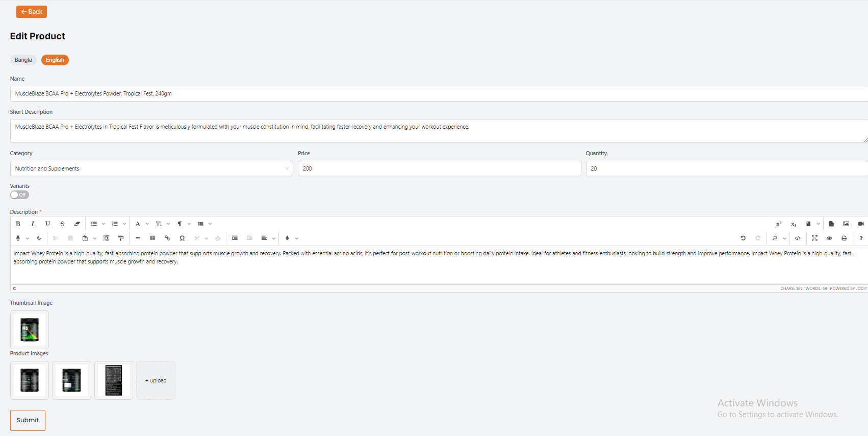Open the Nutrition and Supplements category dropdown

151,168
